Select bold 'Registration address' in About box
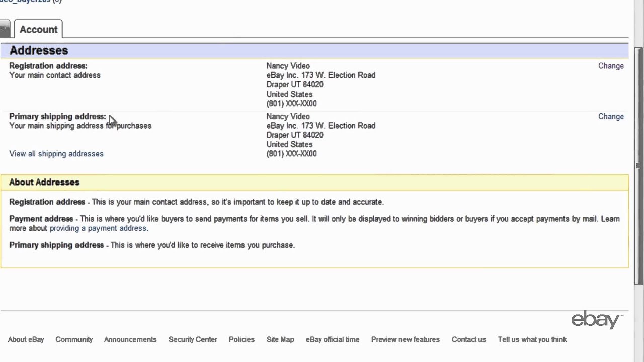 pos(47,202)
